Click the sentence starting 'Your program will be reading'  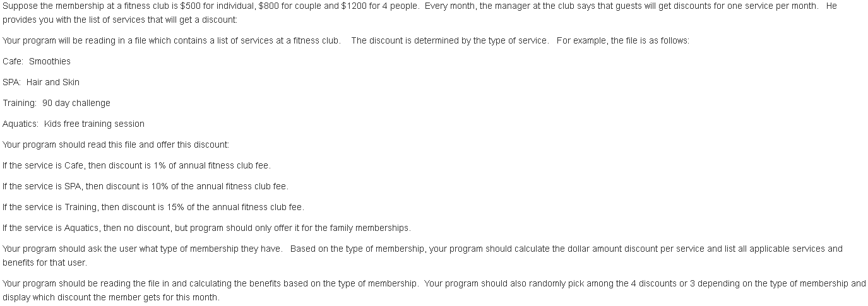pos(171,40)
